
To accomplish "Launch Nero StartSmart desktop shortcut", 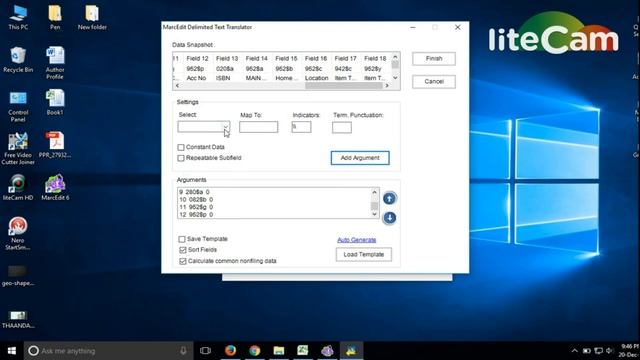I will (x=18, y=233).
